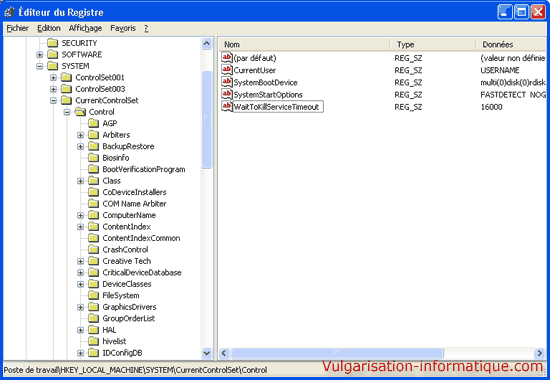Click the (par défaut) string value icon

[x=227, y=58]
